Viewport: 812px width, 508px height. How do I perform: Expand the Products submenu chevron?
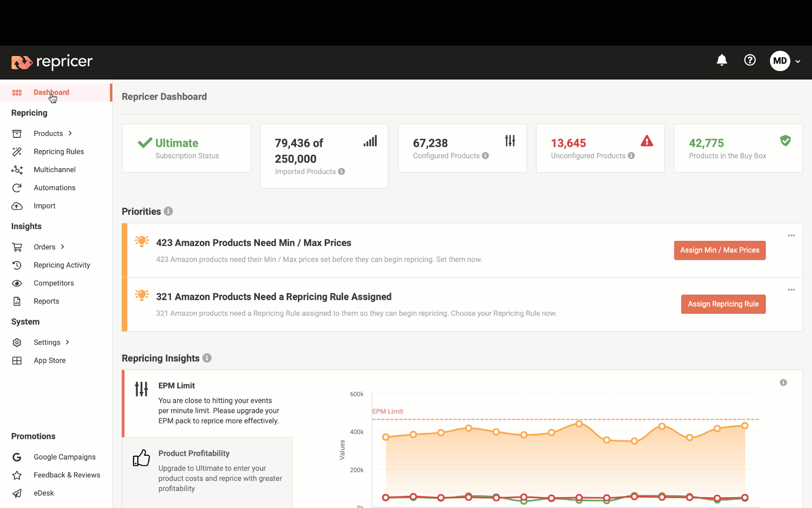click(70, 133)
